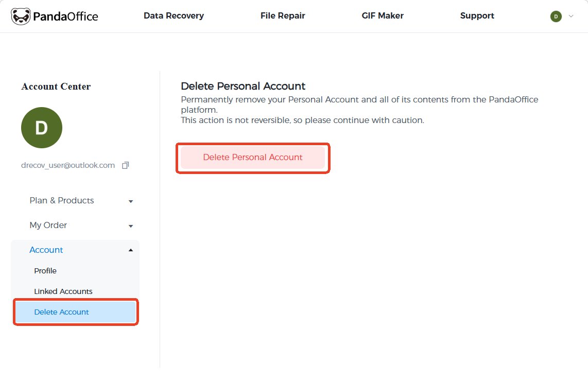Open the Support menu item
This screenshot has width=588, height=381.
tap(477, 16)
